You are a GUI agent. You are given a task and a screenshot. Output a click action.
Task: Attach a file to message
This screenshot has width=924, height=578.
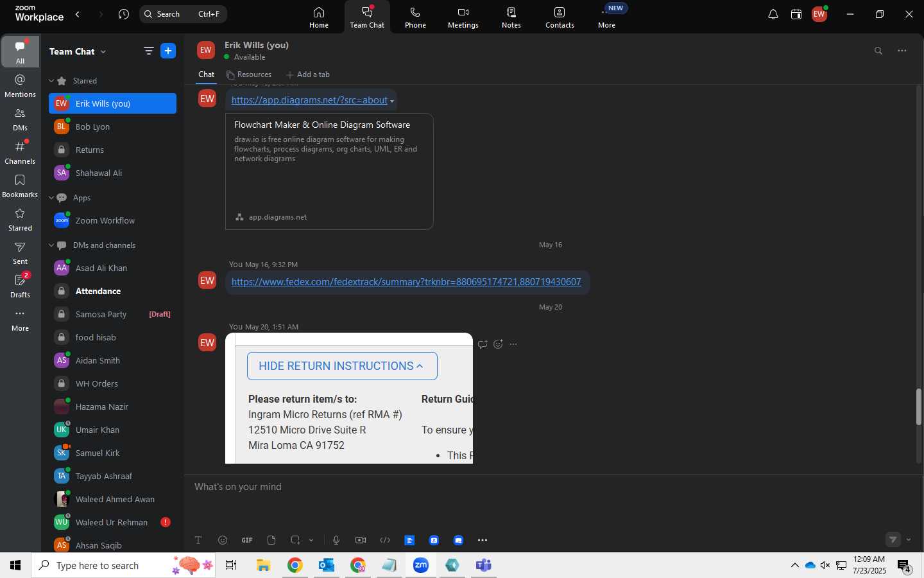[x=271, y=540]
